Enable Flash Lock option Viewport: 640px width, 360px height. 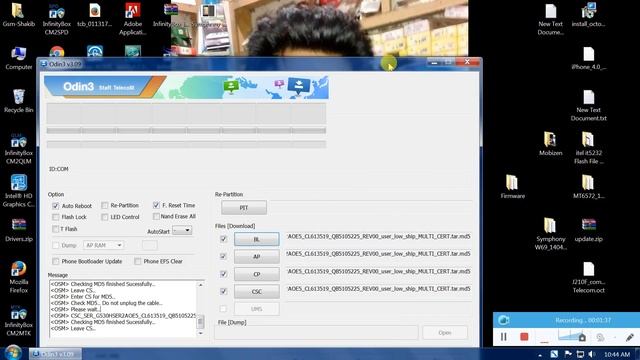pos(56,217)
